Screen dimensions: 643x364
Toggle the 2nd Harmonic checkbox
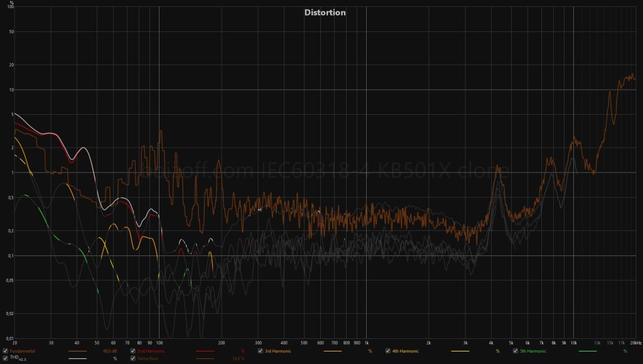click(x=133, y=351)
